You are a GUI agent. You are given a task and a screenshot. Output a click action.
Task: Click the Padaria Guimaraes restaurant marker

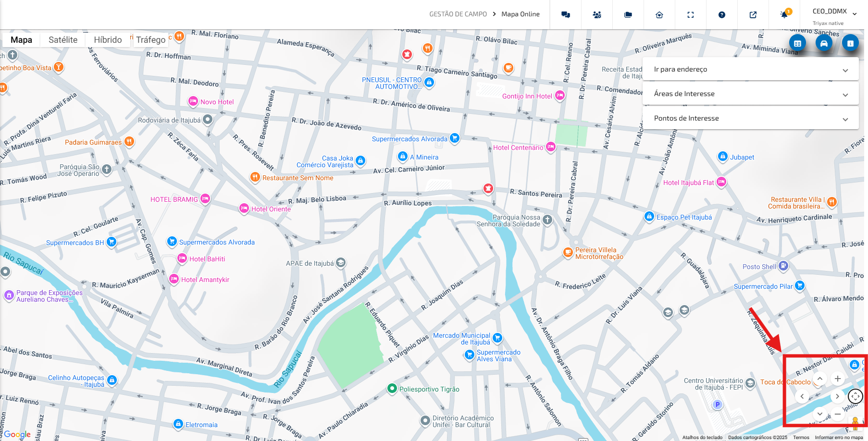tap(129, 141)
